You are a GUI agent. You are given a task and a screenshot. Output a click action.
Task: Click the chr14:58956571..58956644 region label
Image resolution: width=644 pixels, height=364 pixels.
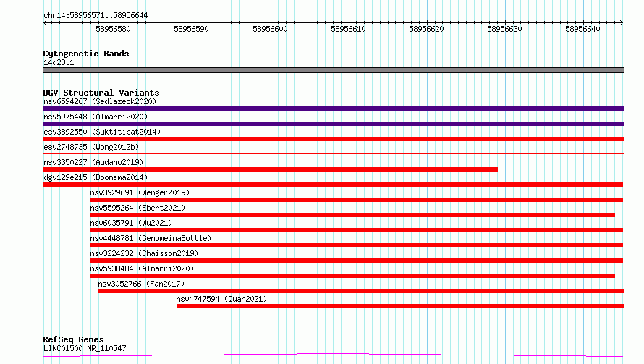coord(96,16)
